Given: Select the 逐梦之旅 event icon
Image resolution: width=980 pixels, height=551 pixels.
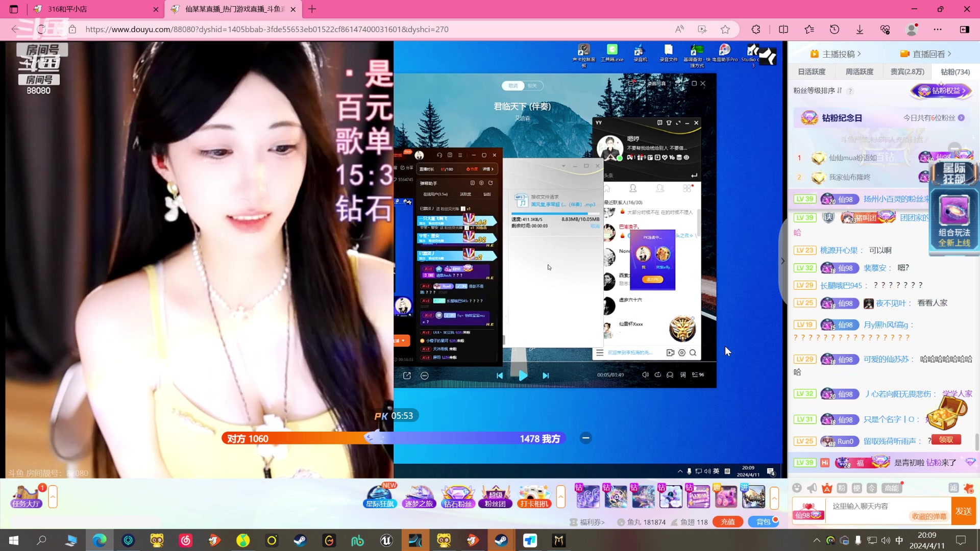Looking at the screenshot, I should (x=419, y=496).
